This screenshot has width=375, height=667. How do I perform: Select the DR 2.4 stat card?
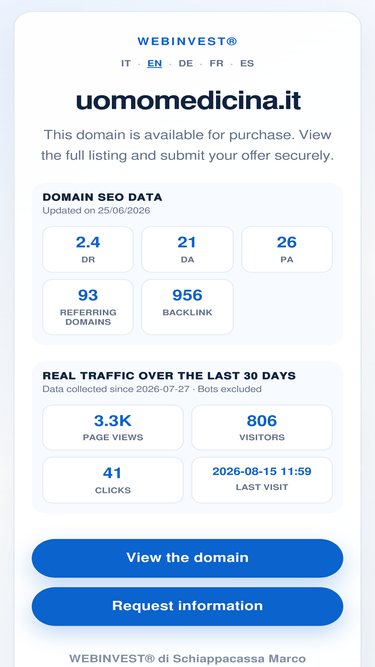(88, 249)
